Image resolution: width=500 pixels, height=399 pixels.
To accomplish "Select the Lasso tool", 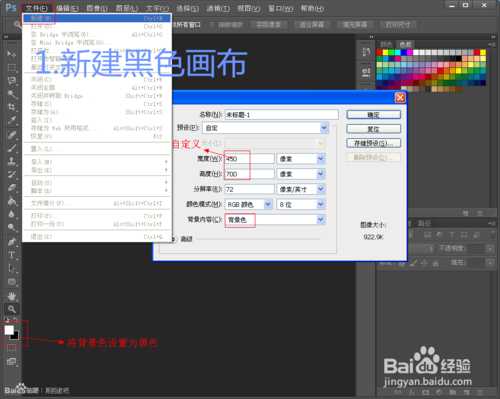I will click(11, 80).
